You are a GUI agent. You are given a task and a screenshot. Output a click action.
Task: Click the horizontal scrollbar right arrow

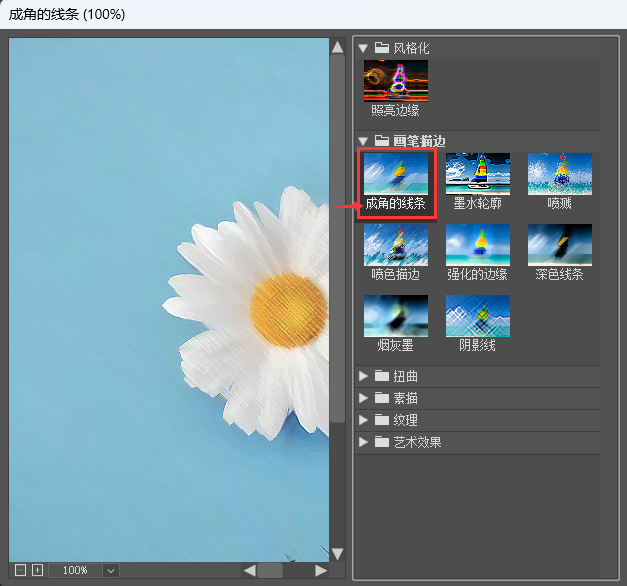(321, 570)
